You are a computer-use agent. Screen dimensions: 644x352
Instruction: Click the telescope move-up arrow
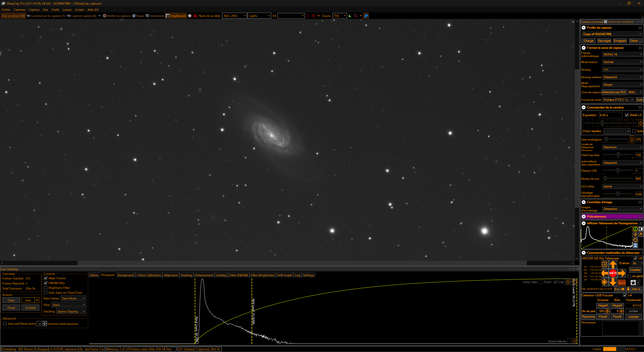(x=613, y=264)
